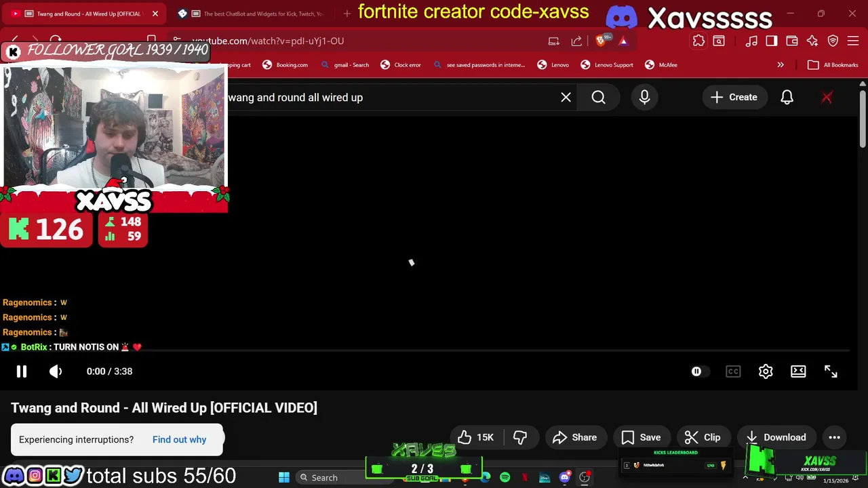
Task: Dislike the video
Action: [520, 437]
